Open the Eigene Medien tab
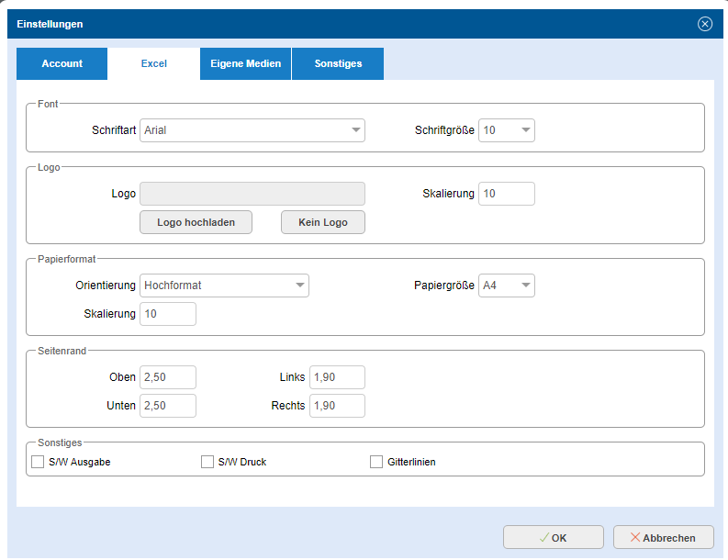This screenshot has height=560, width=728. (x=245, y=64)
